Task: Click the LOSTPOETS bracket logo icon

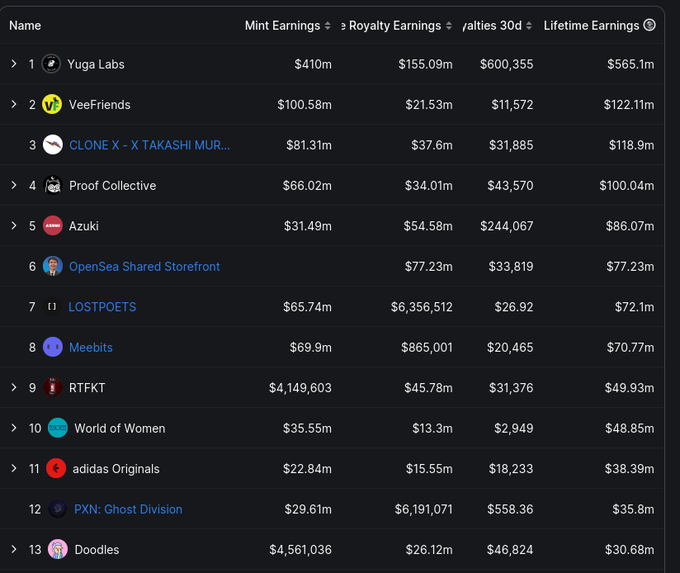Action: coord(52,307)
